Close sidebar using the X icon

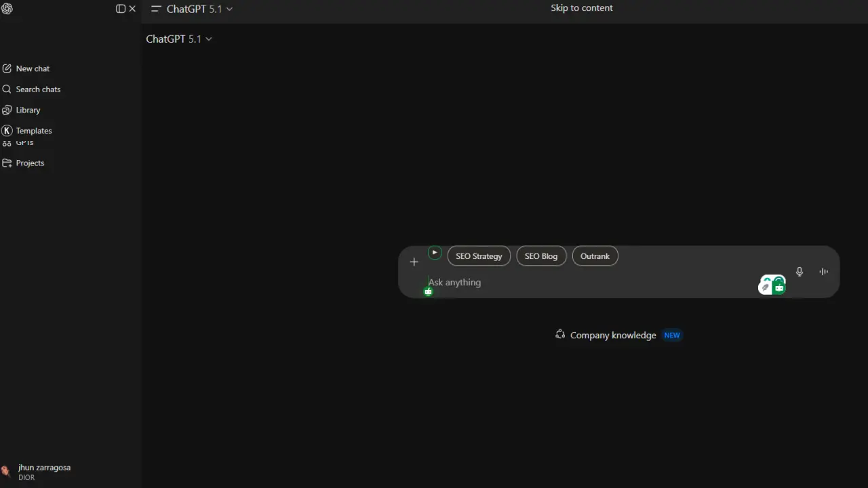[x=132, y=9]
